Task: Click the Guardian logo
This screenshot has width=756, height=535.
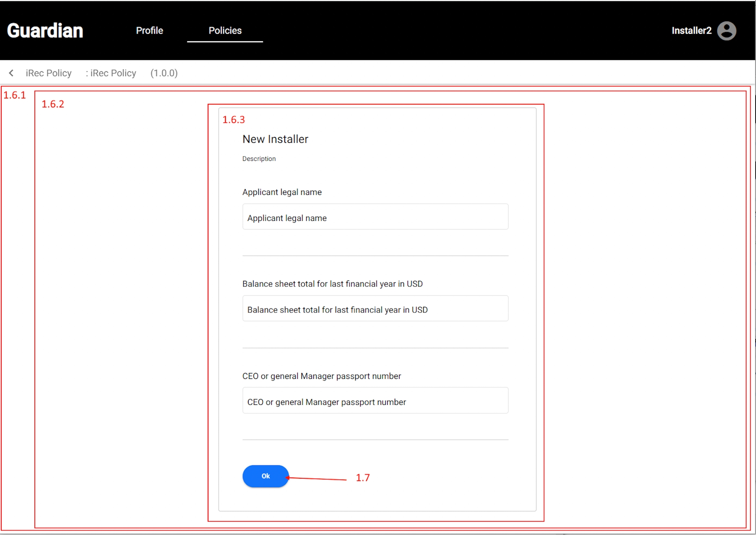Action: pos(45,31)
